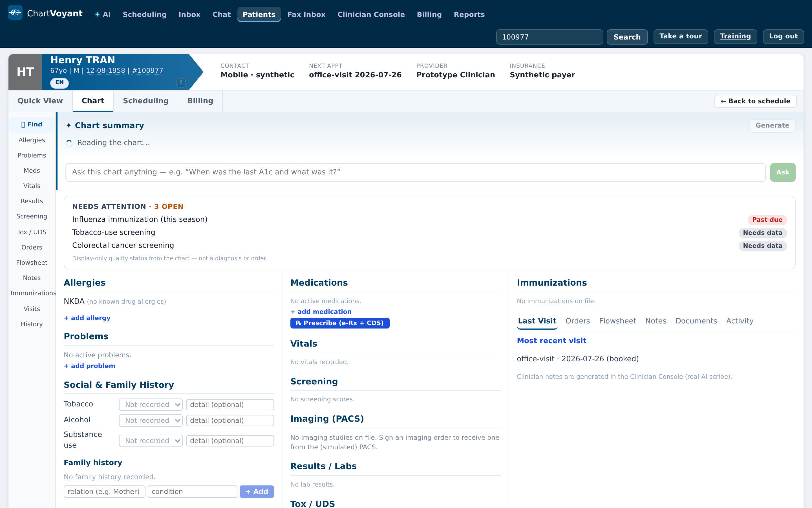
Task: Click Take a tour button
Action: click(x=680, y=36)
